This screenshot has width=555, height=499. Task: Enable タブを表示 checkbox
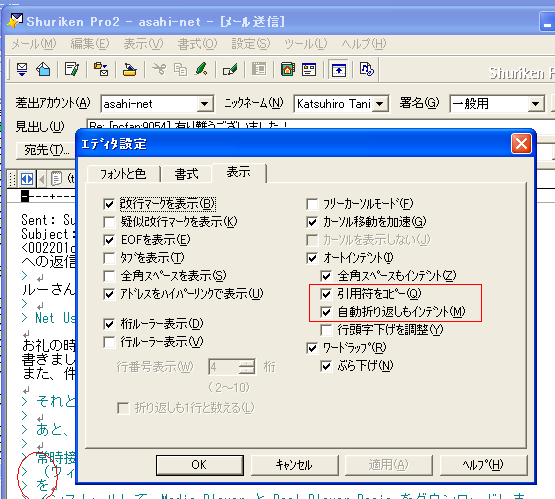[109, 258]
